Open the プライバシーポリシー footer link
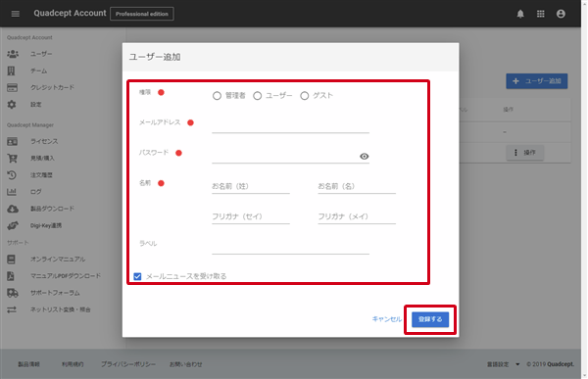The width and height of the screenshot is (588, 379). pos(128,364)
